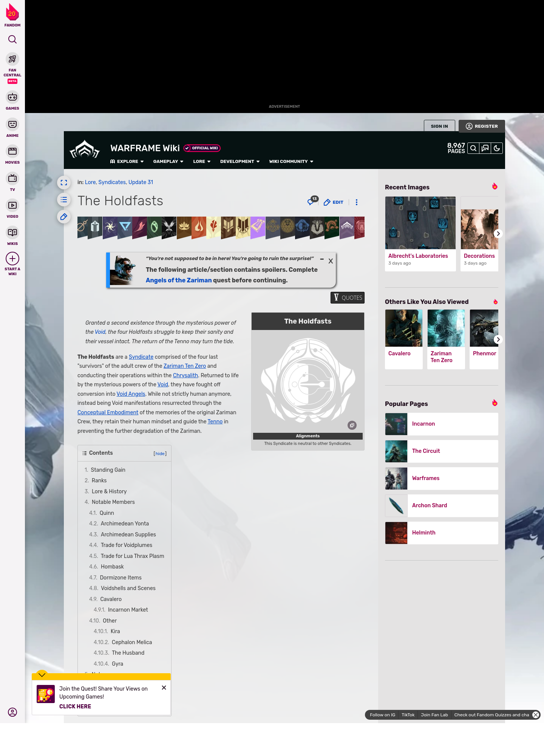544x756 pixels.
Task: Open the Incarnon popular page
Action: point(442,424)
